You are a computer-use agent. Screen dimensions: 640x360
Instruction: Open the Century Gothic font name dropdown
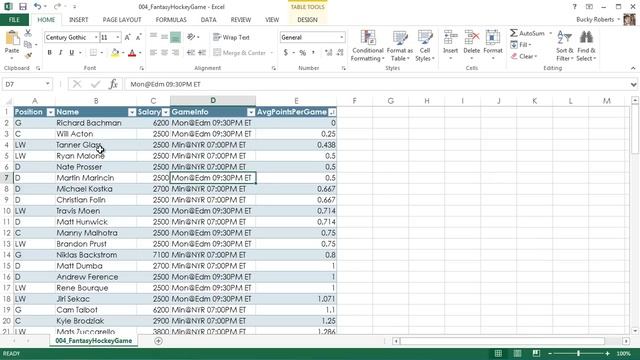[x=96, y=37]
